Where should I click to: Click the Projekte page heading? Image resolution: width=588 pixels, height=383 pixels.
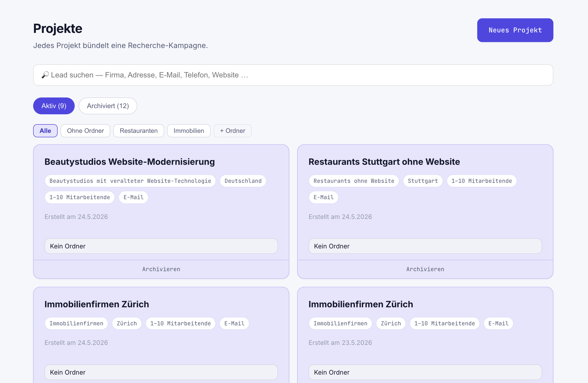tap(58, 28)
